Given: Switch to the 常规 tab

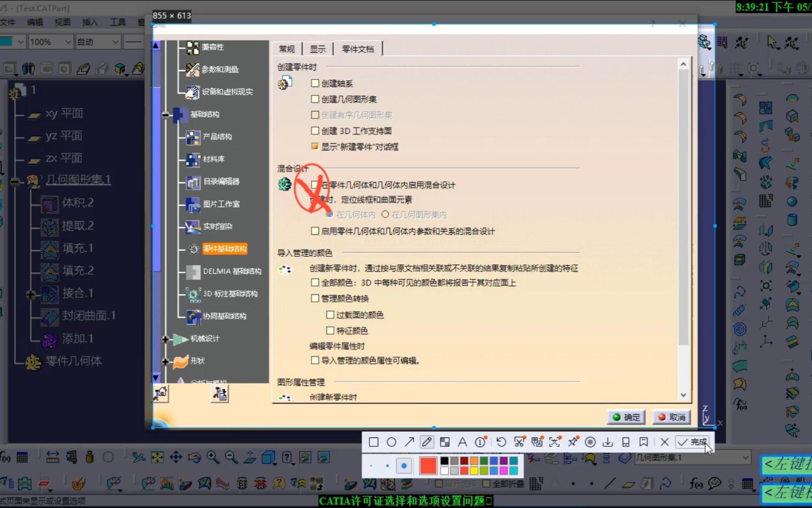Looking at the screenshot, I should point(287,48).
